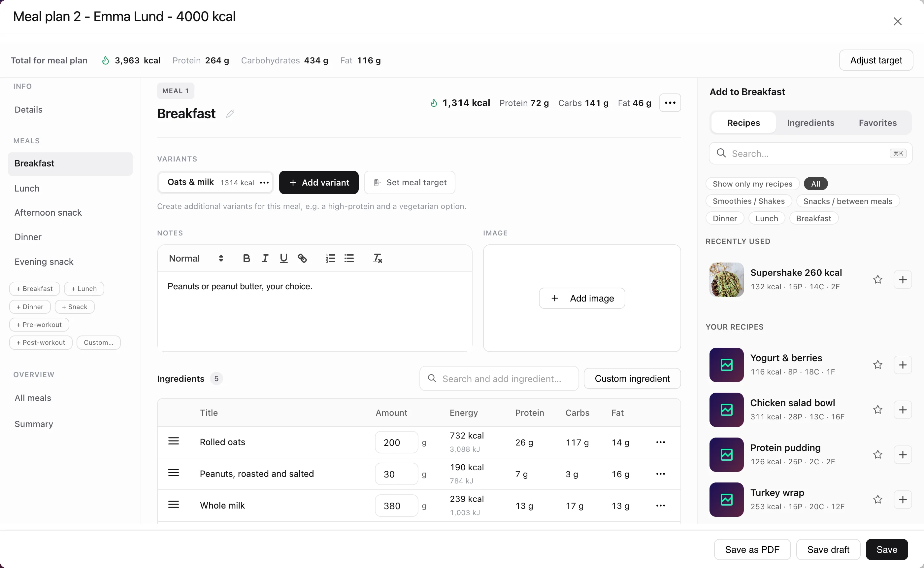The image size is (924, 568).
Task: Click the Save draft button
Action: 828,550
